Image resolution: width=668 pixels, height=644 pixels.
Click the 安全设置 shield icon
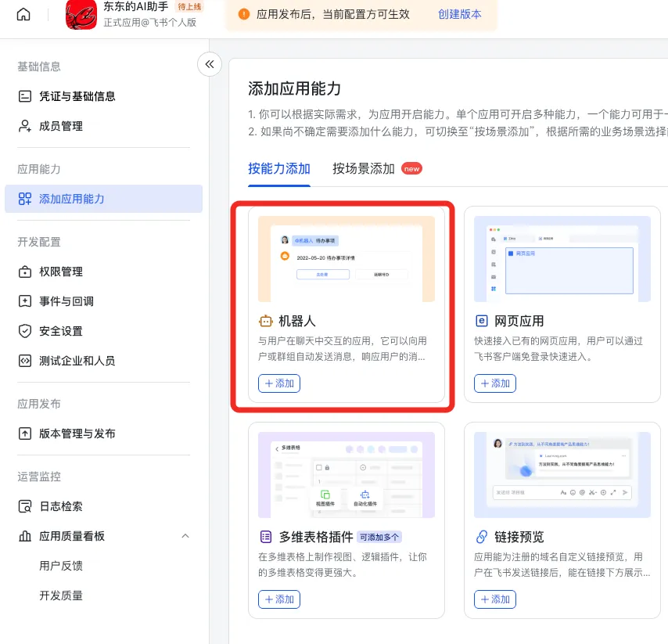[x=25, y=331]
